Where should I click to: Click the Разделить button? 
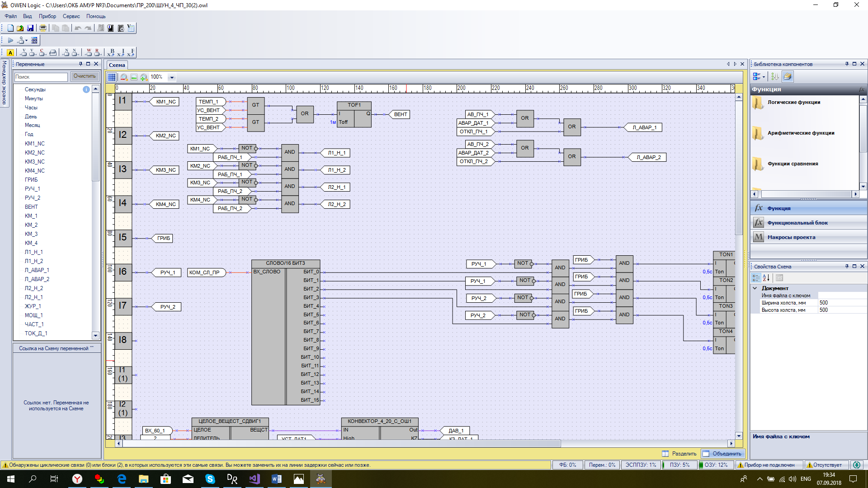pos(679,453)
